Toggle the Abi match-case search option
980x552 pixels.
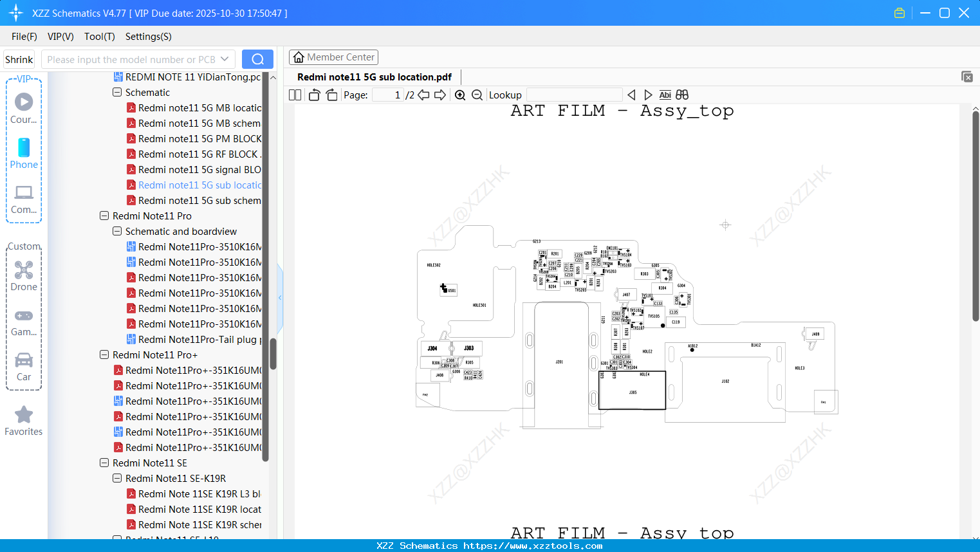[665, 95]
